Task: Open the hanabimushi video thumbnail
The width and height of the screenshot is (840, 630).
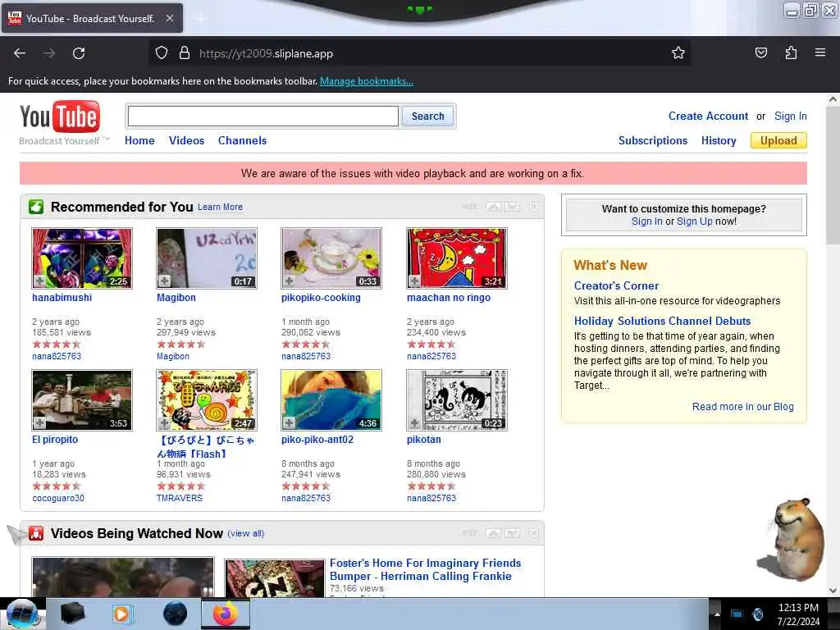Action: tap(82, 258)
